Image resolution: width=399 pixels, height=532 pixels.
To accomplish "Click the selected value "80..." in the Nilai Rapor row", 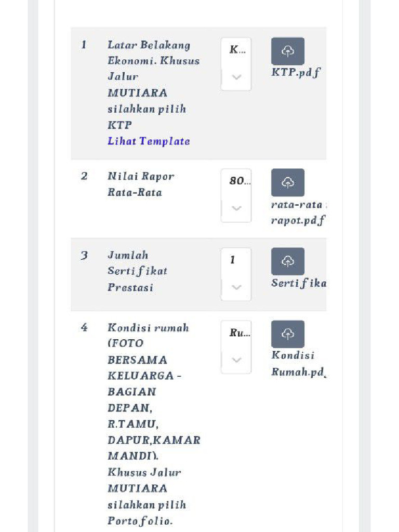I will click(239, 181).
